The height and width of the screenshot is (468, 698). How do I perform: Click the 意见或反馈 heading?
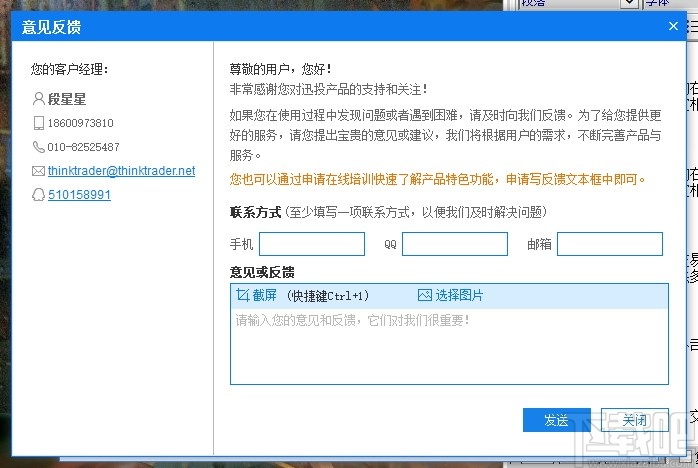click(262, 272)
